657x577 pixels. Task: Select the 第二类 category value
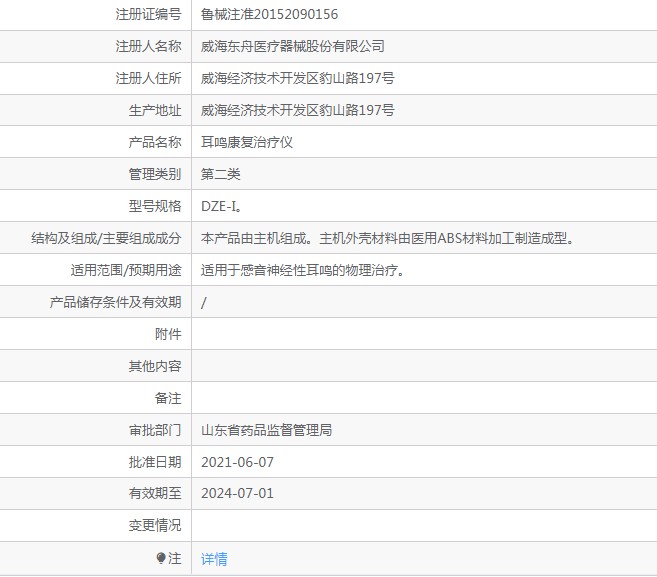point(221,174)
